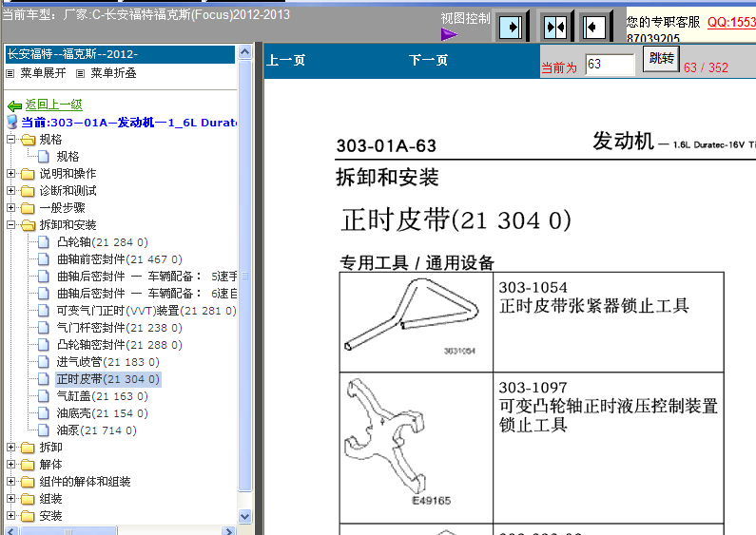Click the view control split-both-panels icon
The height and width of the screenshot is (535, 756).
tap(554, 28)
